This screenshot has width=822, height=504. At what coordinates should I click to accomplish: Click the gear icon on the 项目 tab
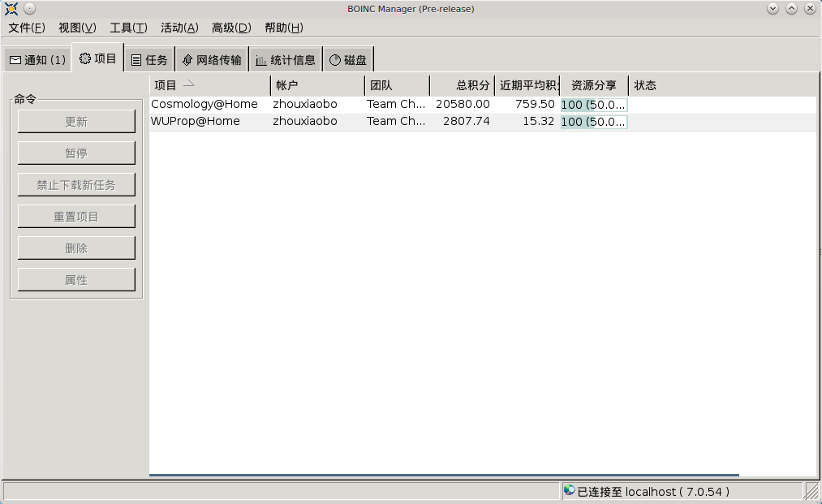85,58
